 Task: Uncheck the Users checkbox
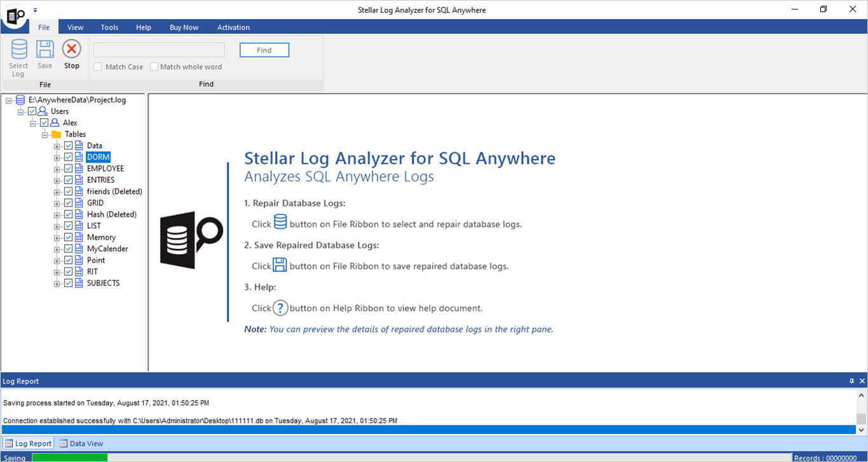point(32,111)
